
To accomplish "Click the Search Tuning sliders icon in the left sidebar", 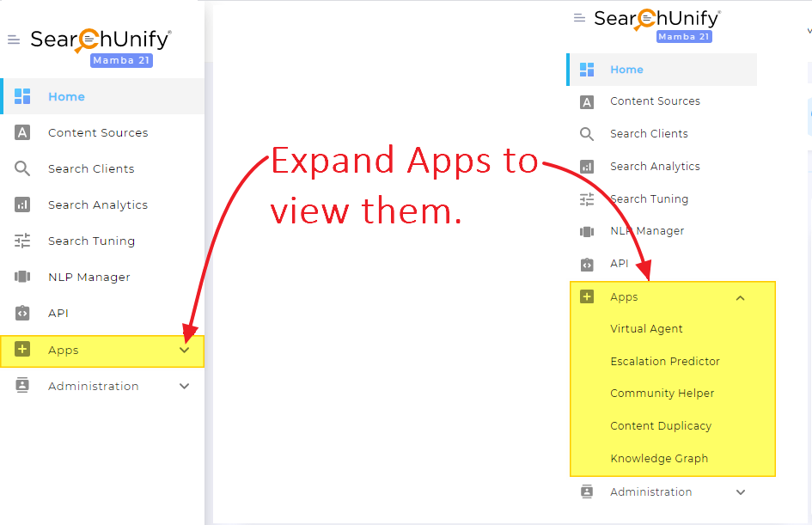I will tap(22, 241).
